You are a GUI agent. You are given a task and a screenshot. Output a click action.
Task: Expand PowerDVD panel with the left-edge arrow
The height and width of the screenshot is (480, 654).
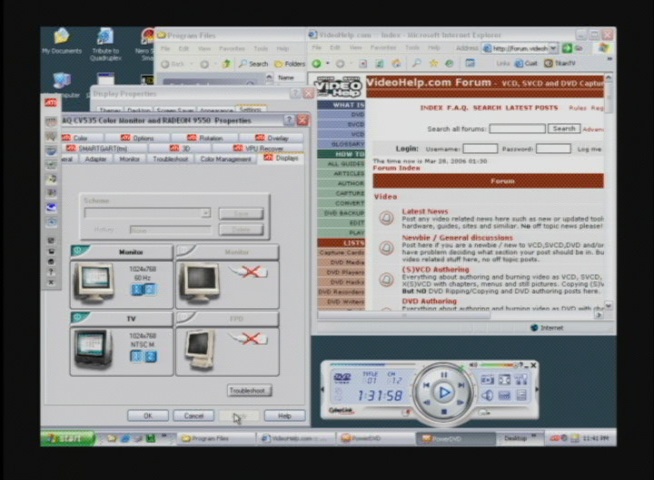click(x=322, y=390)
